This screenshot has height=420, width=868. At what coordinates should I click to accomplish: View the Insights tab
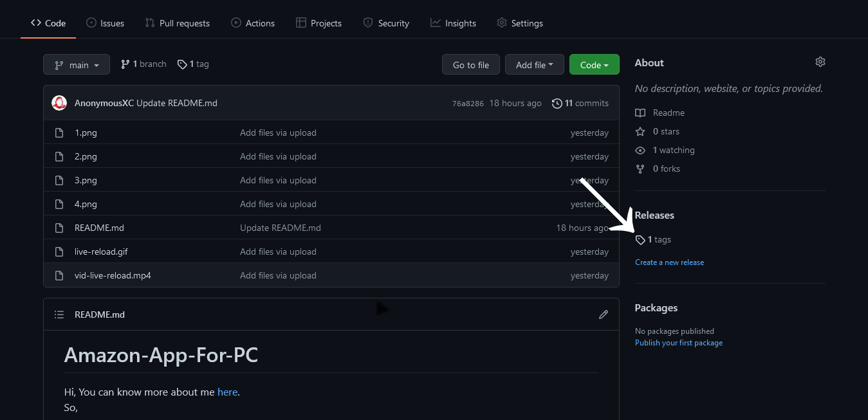(454, 23)
